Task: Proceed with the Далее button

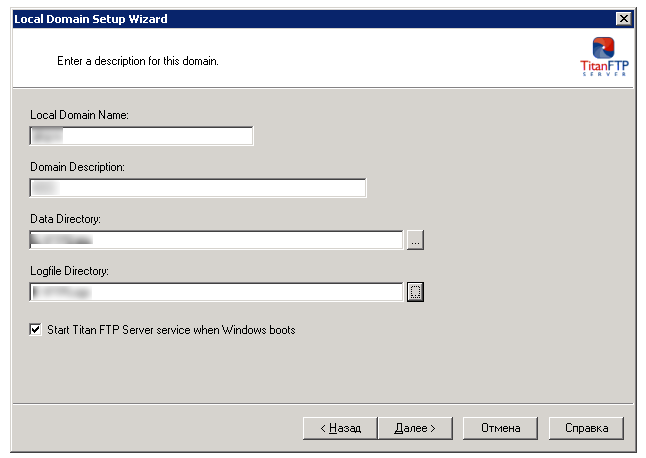Action: [415, 428]
